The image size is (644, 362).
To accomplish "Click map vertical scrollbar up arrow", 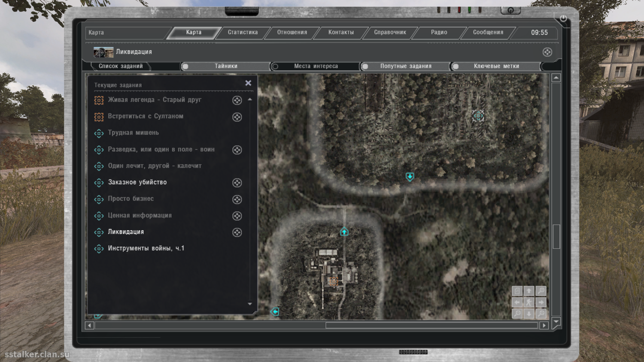I will 556,78.
